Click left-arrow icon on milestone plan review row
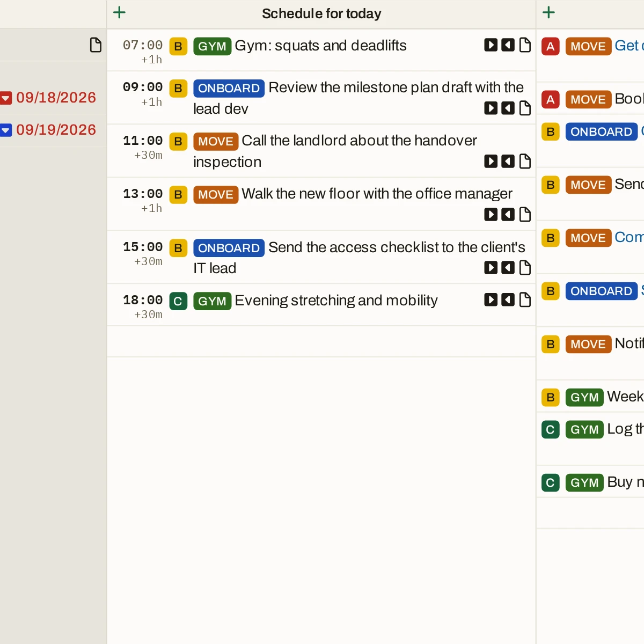 (508, 108)
